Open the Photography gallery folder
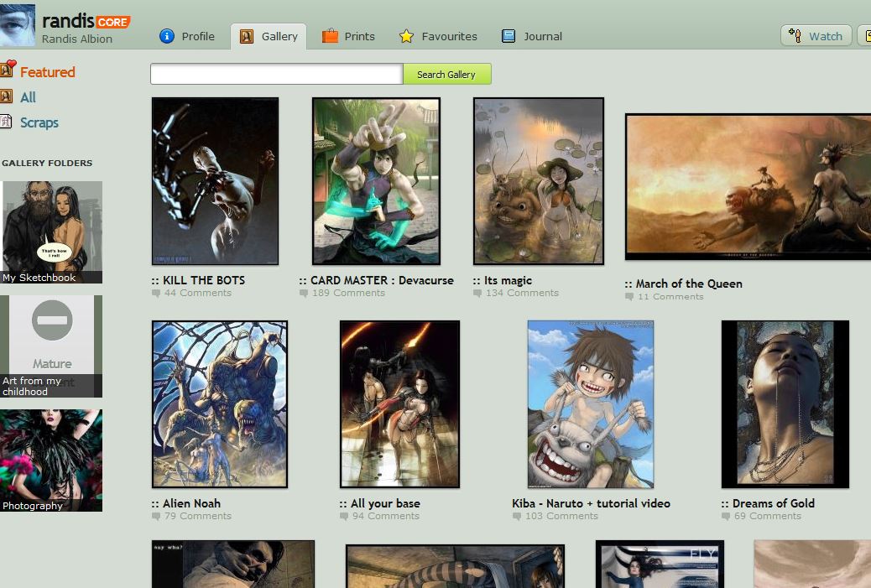871x588 pixels. [51, 461]
